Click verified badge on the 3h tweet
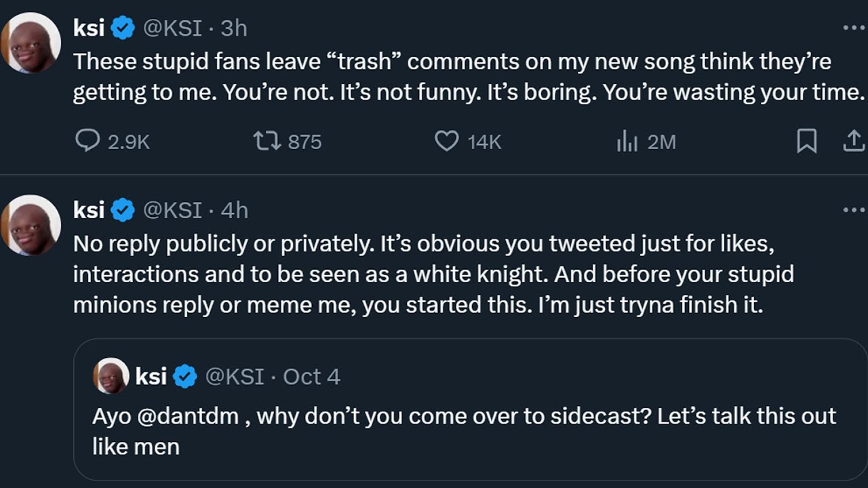Image resolution: width=868 pixels, height=488 pixels. tap(123, 28)
